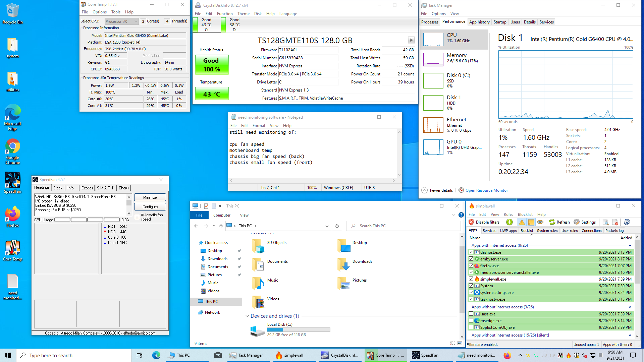Open the Select CPU processor dropdown
The image size is (644, 362).
tap(121, 21)
